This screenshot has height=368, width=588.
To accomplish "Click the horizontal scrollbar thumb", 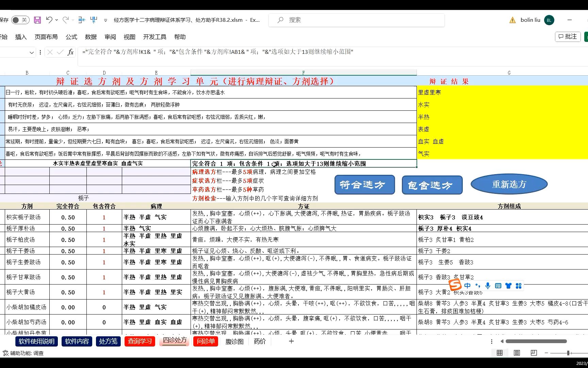I will (x=536, y=341).
